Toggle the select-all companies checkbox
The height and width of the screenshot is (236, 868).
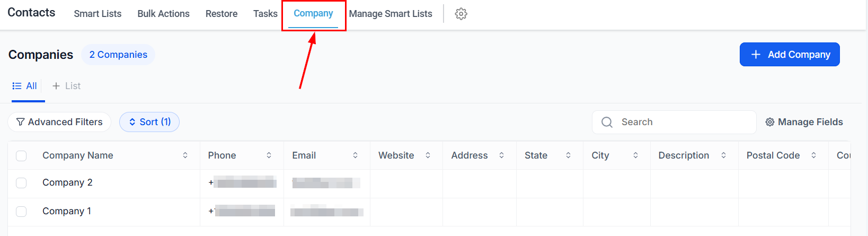(x=21, y=156)
